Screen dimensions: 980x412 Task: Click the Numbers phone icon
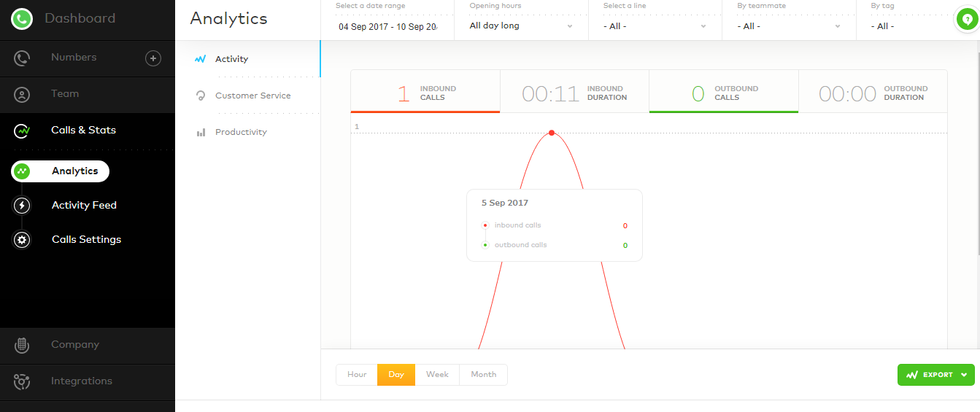22,58
